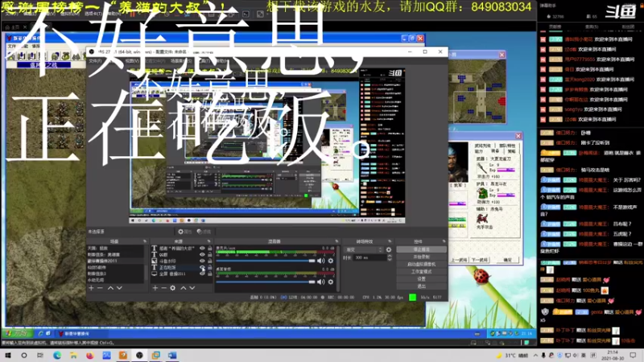Screen dimensions: 644x362
Task: Mute the microphone channel speaker icon
Action: coord(320,261)
